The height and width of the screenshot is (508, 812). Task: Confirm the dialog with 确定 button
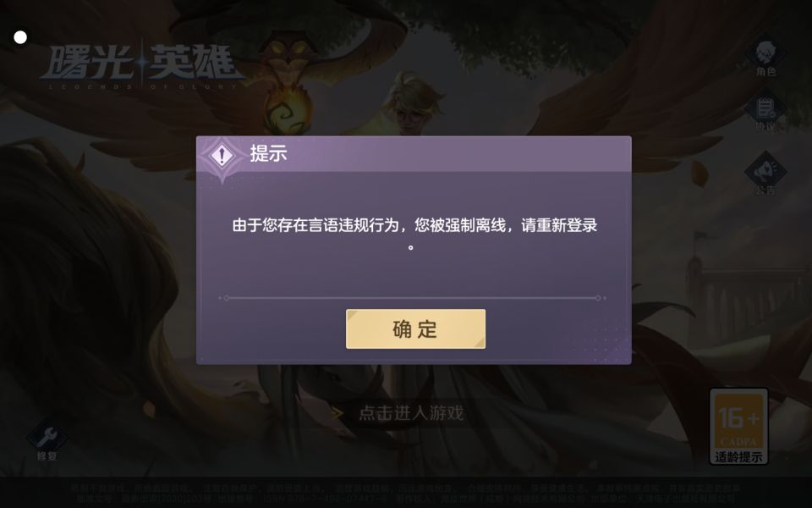[x=415, y=329]
